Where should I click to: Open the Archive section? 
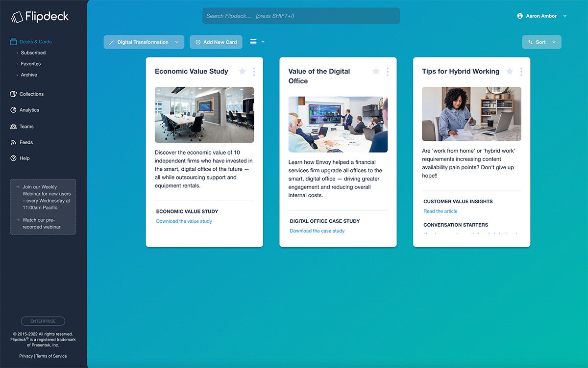coord(29,75)
